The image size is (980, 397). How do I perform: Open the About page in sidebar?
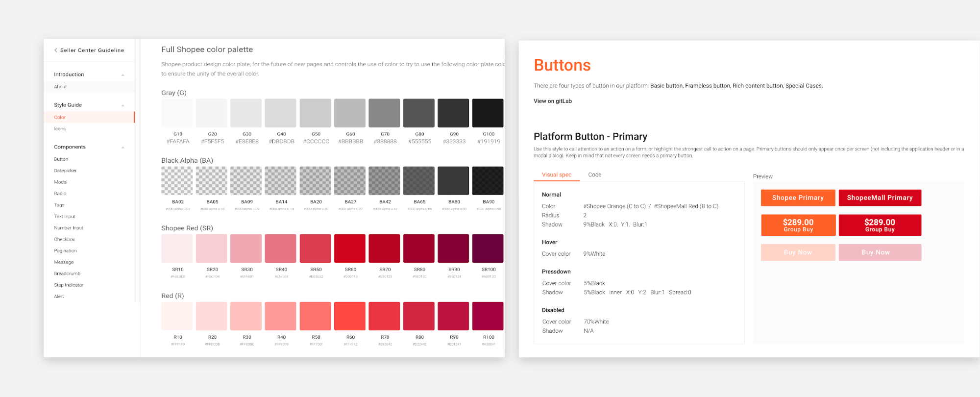pos(60,87)
